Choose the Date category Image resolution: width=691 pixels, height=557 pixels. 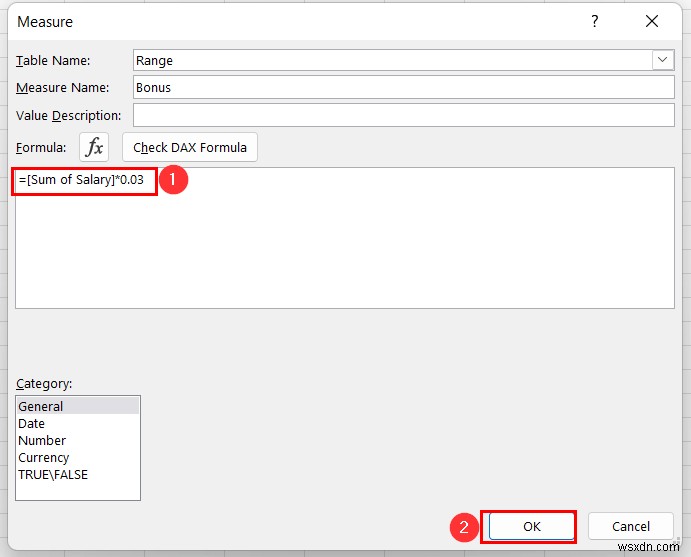pyautogui.click(x=78, y=423)
